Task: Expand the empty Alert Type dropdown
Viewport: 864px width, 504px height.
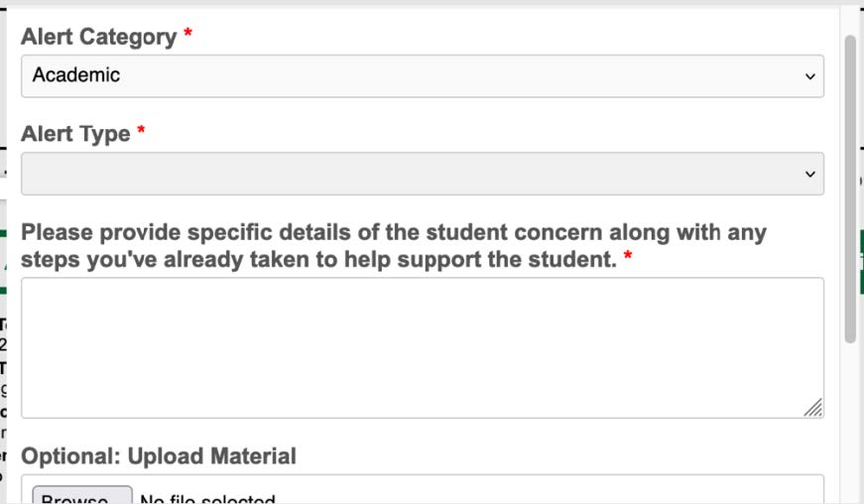Action: click(x=422, y=174)
